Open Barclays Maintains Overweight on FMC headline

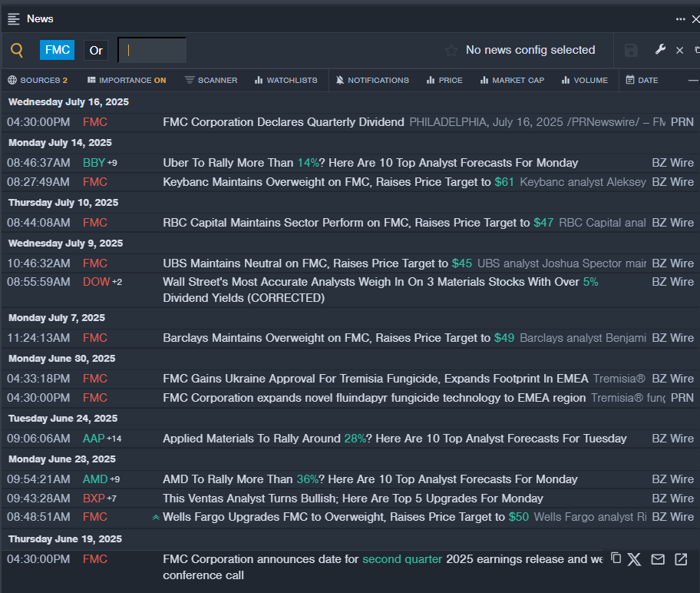(338, 338)
